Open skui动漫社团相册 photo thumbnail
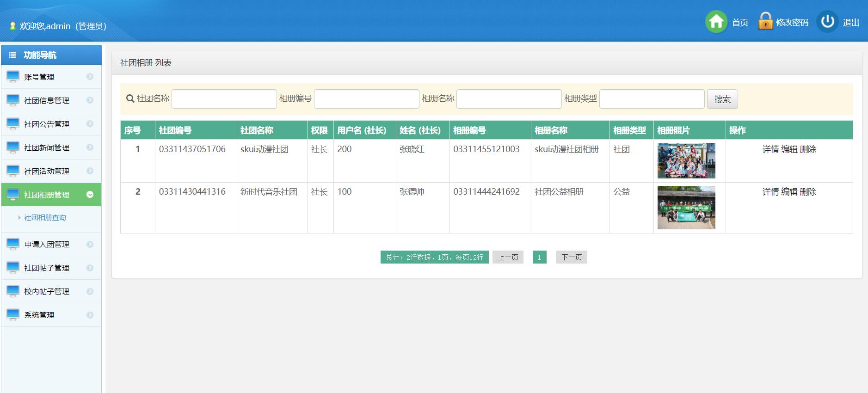 click(x=686, y=161)
